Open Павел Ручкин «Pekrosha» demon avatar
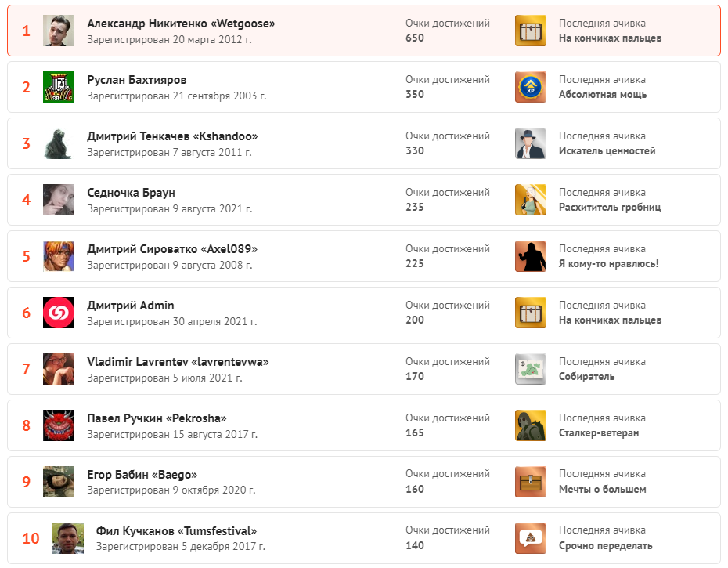The height and width of the screenshot is (568, 728). pyautogui.click(x=59, y=425)
